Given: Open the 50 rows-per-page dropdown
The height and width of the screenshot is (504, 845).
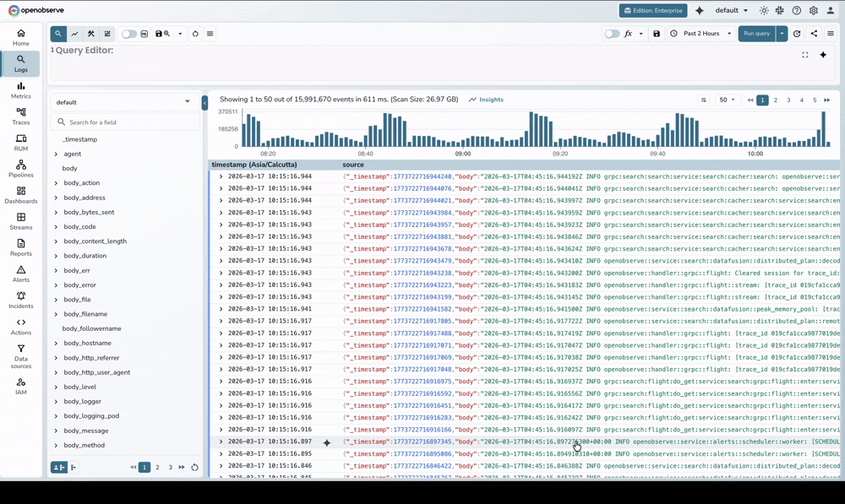Looking at the screenshot, I should coord(725,100).
